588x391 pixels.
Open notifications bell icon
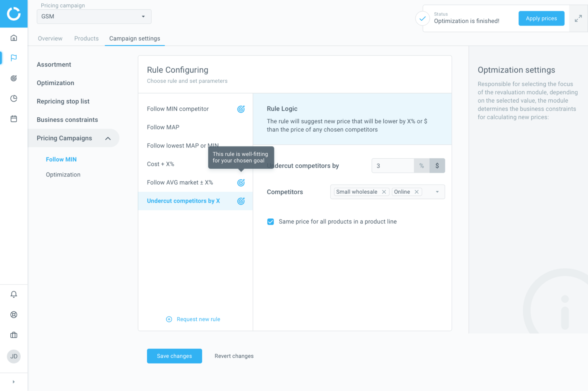[14, 294]
